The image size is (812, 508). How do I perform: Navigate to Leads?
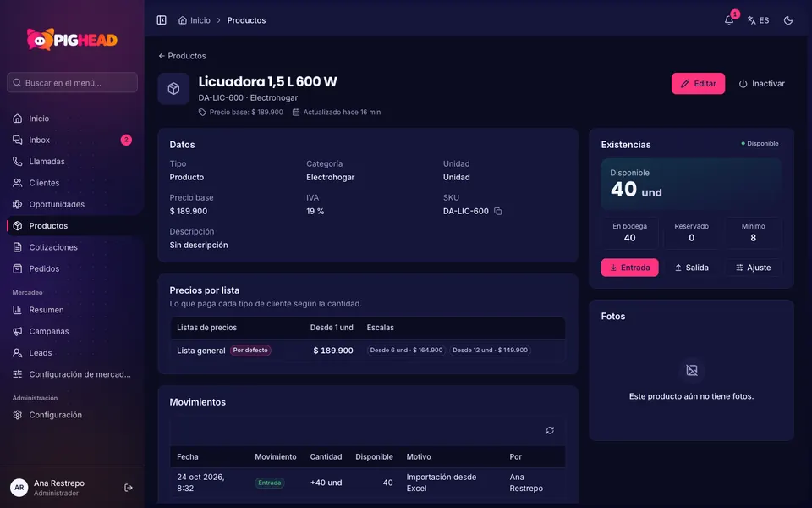point(72,353)
